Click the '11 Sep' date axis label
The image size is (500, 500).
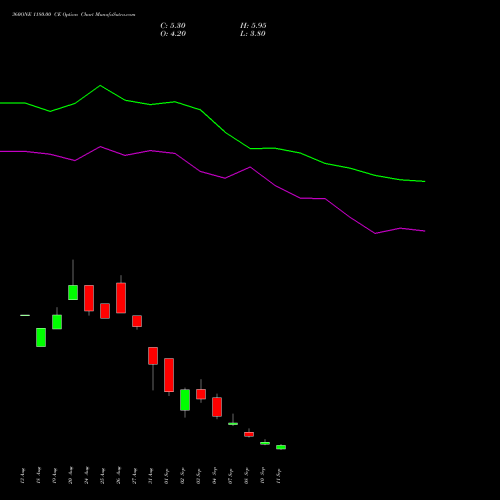279,475
